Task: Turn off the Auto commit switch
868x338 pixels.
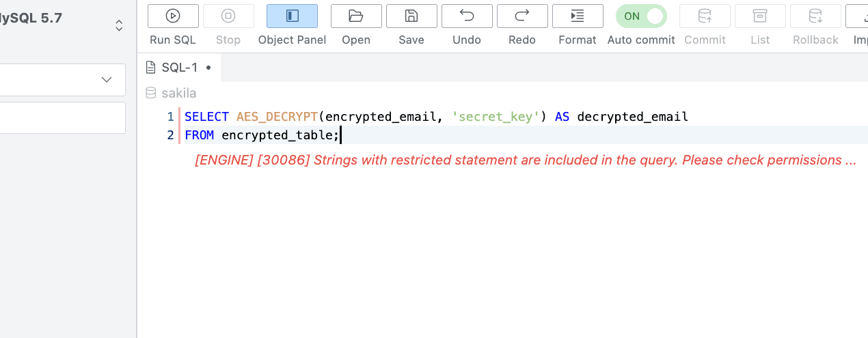Action: click(641, 16)
